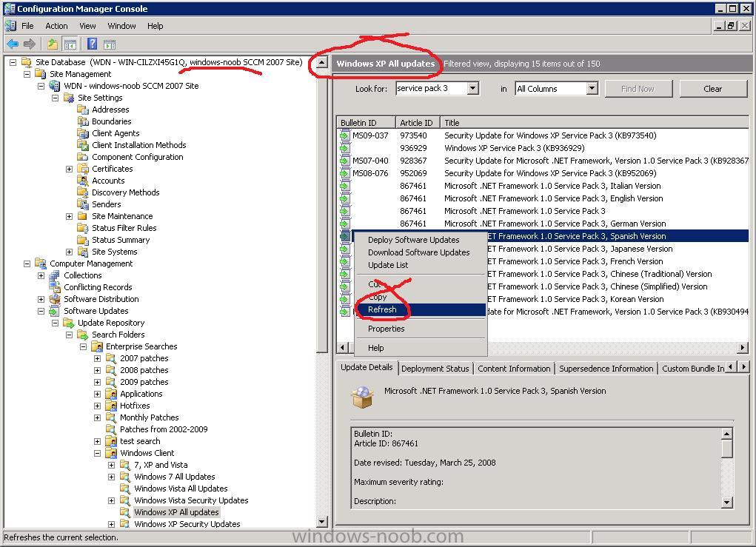Click the Back arrow toolbar icon
Screen dimensions: 756x547
click(12, 44)
